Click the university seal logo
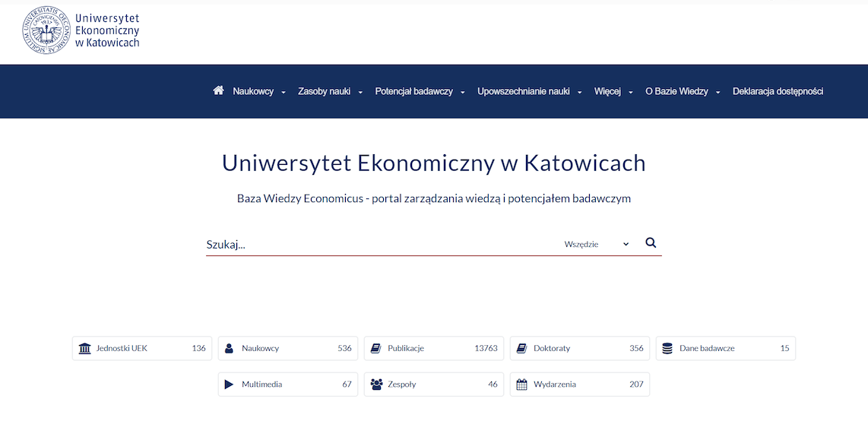 46,30
